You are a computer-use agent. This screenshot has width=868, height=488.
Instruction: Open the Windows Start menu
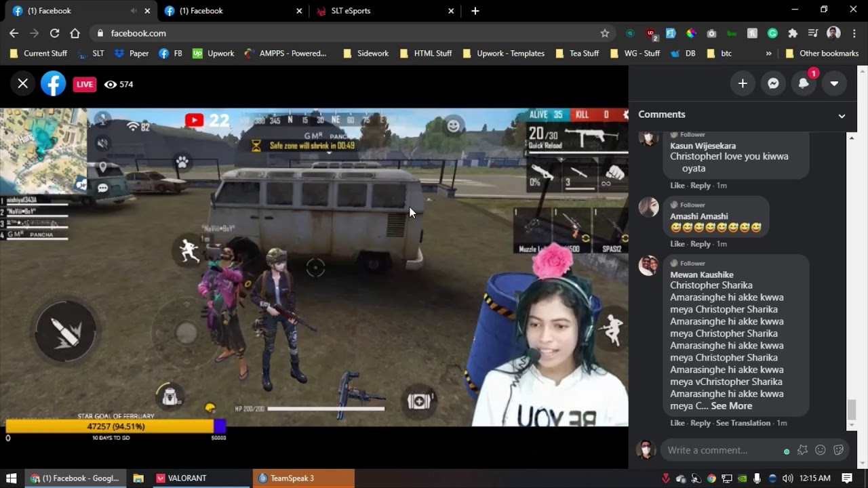(x=11, y=478)
